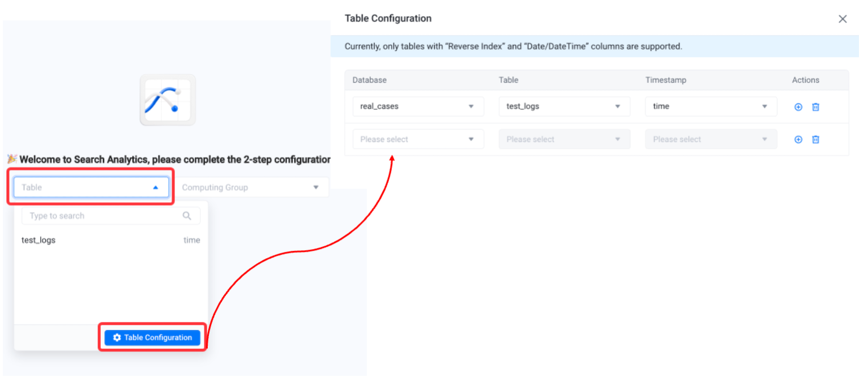Screen dimensions: 868x381
Task: Close the Table Configuration panel
Action: click(x=843, y=19)
